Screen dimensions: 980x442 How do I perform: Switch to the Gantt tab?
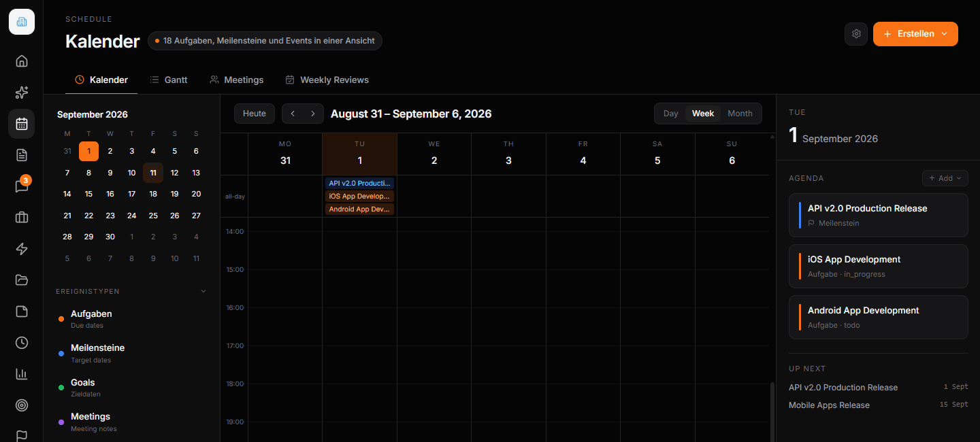pyautogui.click(x=169, y=80)
